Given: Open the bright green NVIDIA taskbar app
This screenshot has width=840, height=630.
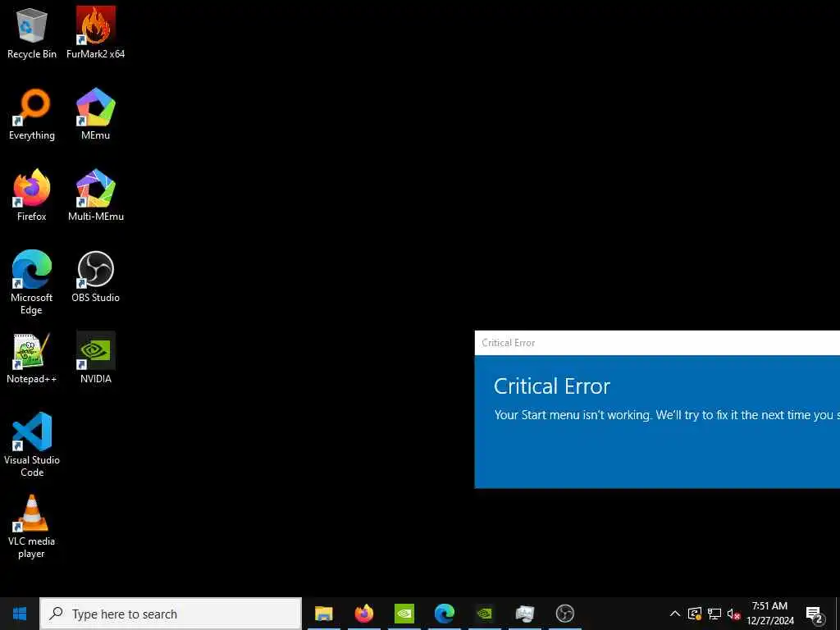Looking at the screenshot, I should point(404,614).
